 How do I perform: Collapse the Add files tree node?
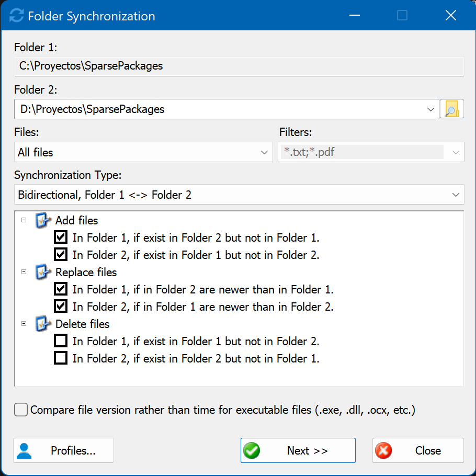[x=24, y=220]
